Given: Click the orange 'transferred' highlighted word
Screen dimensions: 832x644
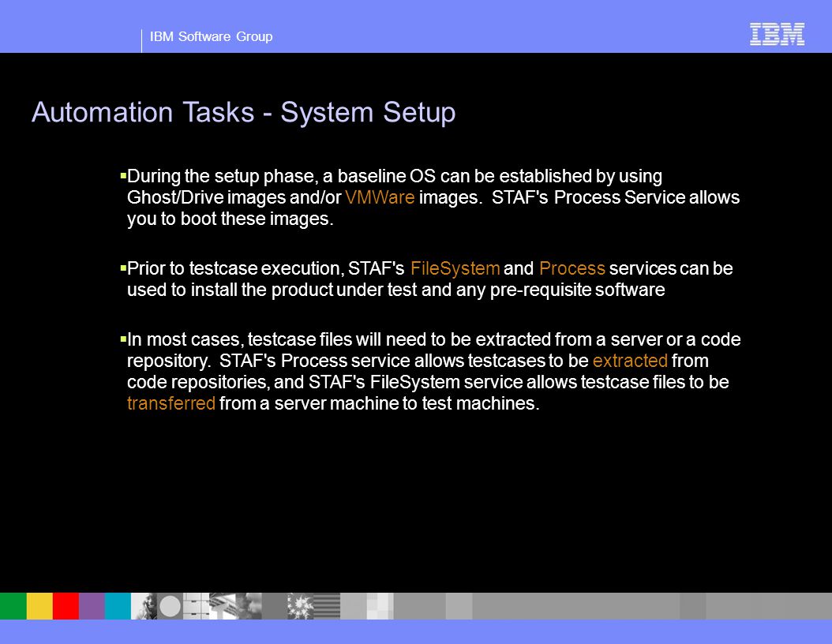Looking at the screenshot, I should (171, 403).
